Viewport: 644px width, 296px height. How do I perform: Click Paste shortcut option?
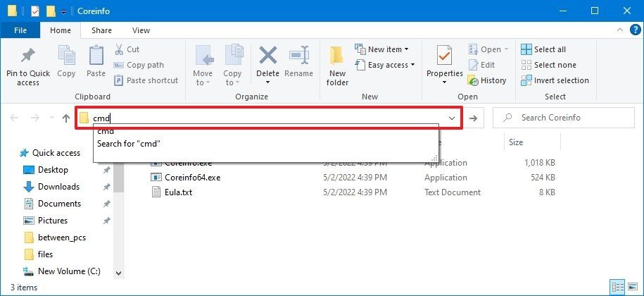pos(146,80)
